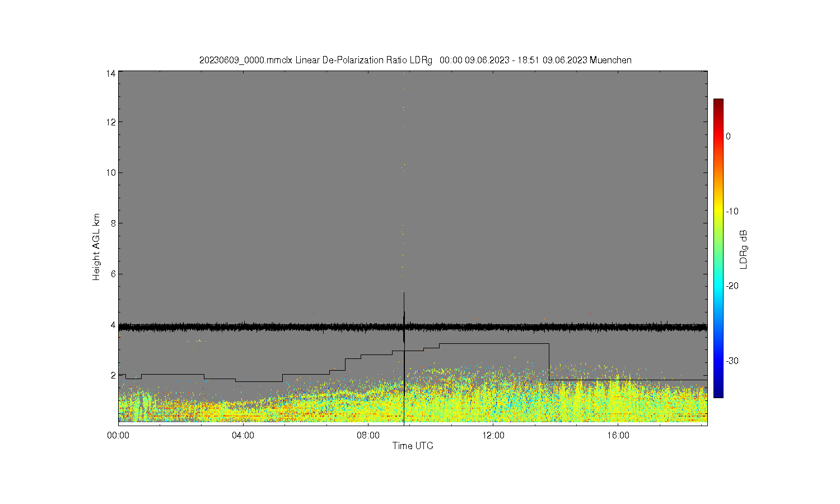This screenshot has width=840, height=504.
Task: Click the plot title text 20230609_0000.mmclx
Action: coord(246,60)
